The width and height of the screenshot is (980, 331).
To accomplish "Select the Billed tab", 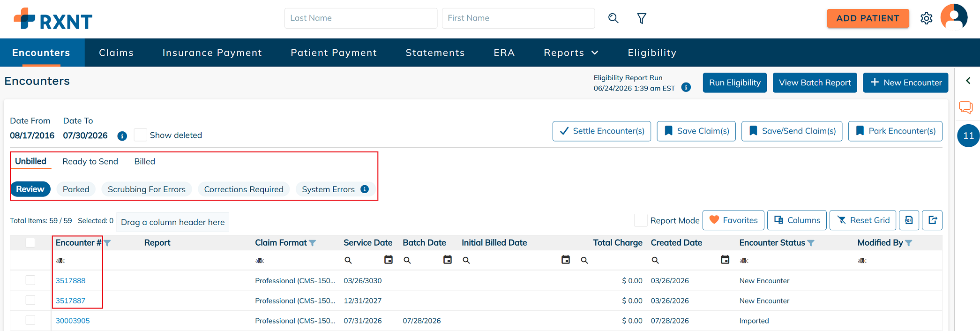I will 144,161.
